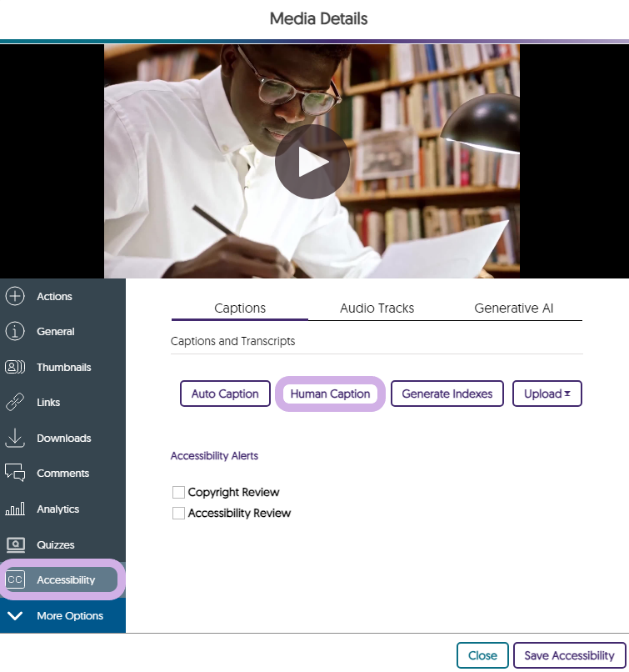Select the Thumbnails icon in sidebar
Screen dimensions: 629x672
coord(15,367)
